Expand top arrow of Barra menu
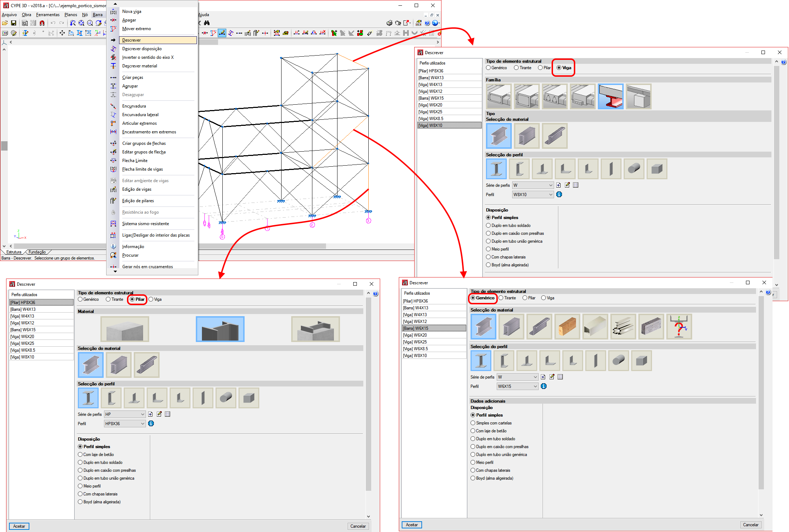 tap(115, 4)
